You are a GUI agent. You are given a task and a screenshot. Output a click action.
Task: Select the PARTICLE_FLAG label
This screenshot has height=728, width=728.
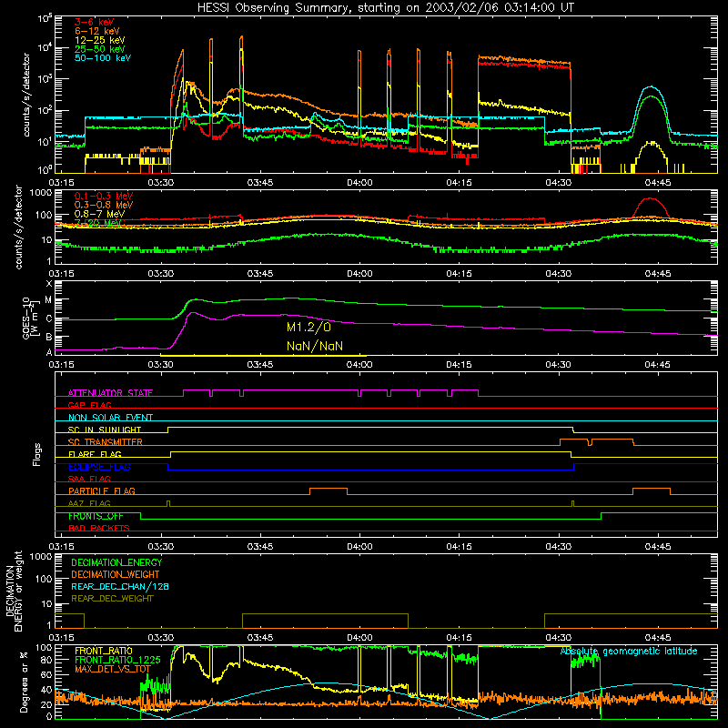point(102,490)
